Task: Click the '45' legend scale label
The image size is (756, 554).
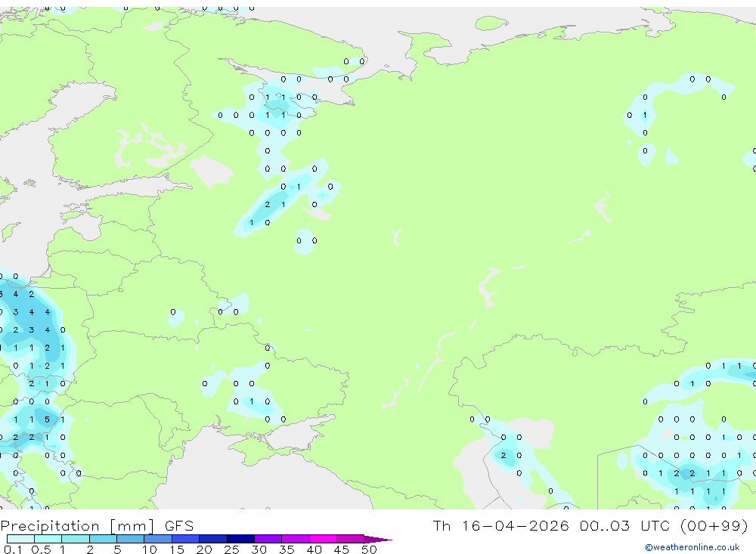Action: tap(342, 549)
